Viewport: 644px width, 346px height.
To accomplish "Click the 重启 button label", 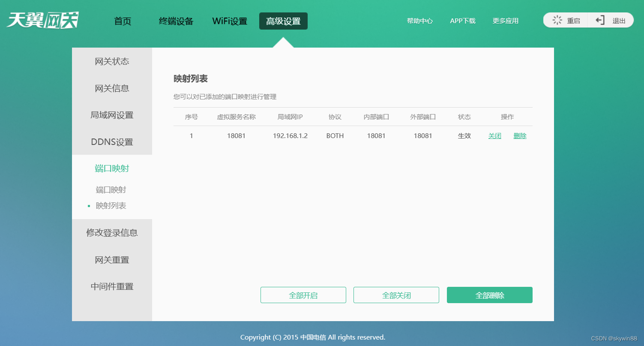I will pos(574,21).
